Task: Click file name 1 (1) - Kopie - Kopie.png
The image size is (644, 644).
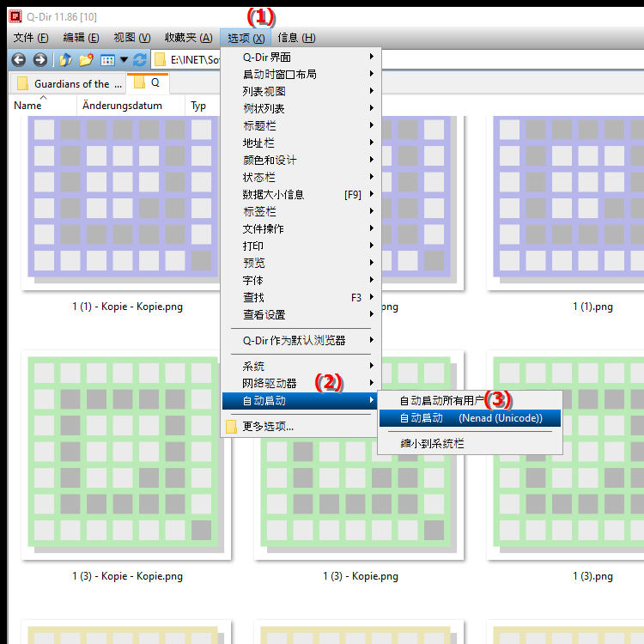Action: (127, 307)
